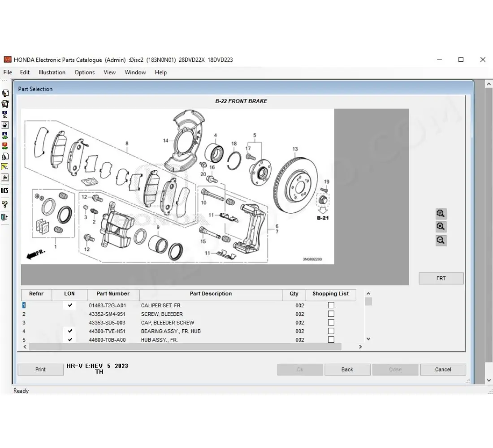The image size is (493, 448).
Task: Click description 'BEARING ASSY., FR. HUB'
Action: click(x=171, y=332)
